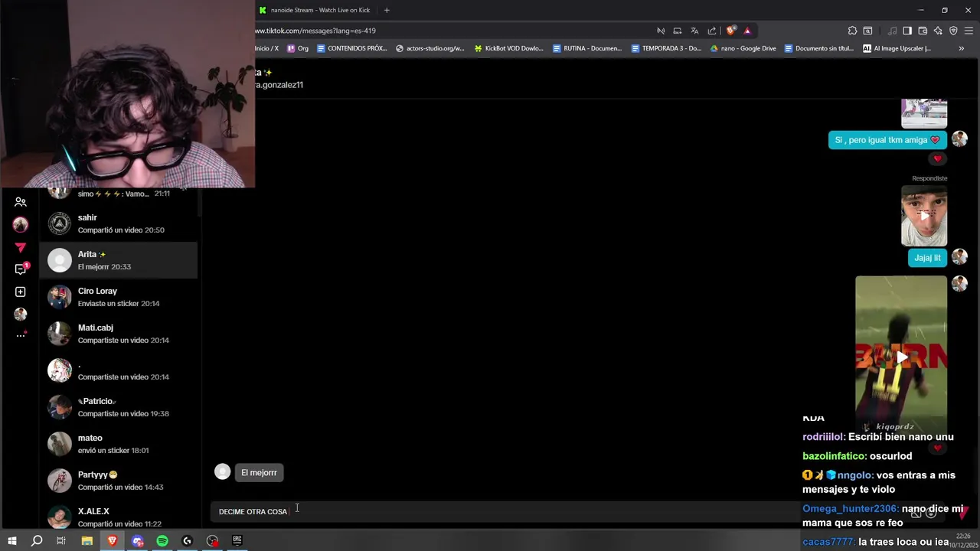
Task: Open simo conversation at list top
Action: (x=119, y=194)
